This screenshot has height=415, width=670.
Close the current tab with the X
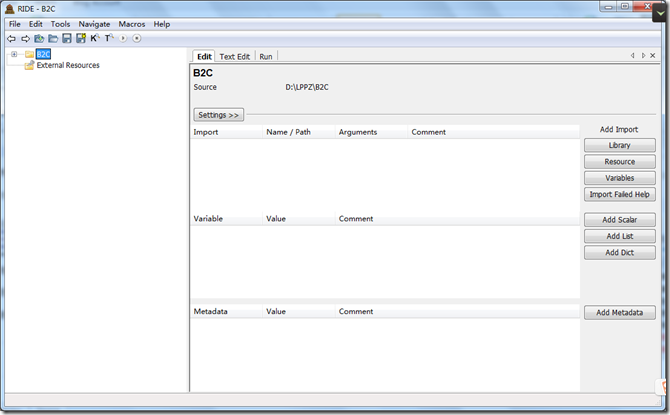click(x=652, y=56)
